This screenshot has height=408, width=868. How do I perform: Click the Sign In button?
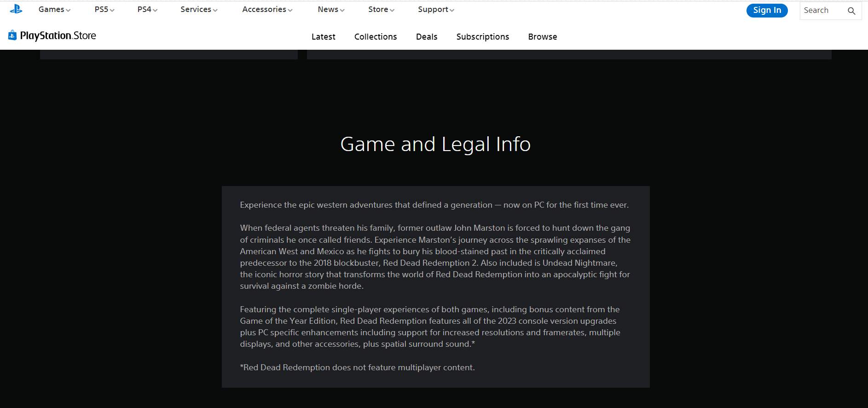pos(767,10)
